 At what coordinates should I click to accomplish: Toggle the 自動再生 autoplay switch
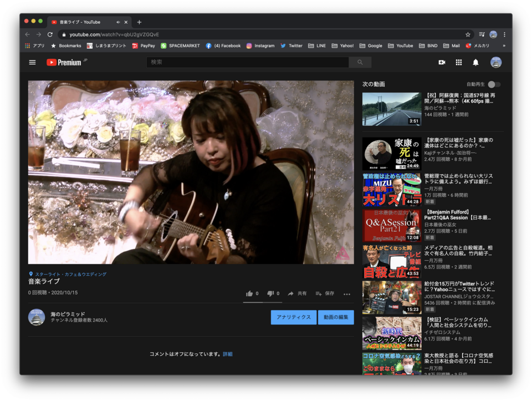point(493,84)
